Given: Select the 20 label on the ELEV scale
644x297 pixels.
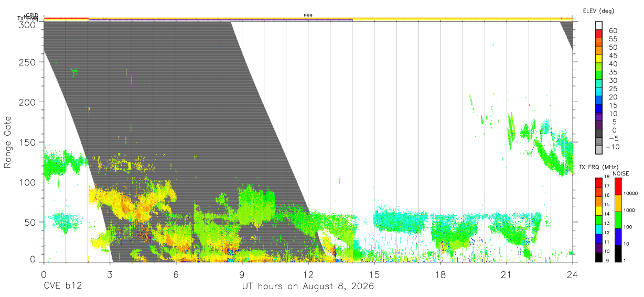Looking at the screenshot, I should (613, 97).
